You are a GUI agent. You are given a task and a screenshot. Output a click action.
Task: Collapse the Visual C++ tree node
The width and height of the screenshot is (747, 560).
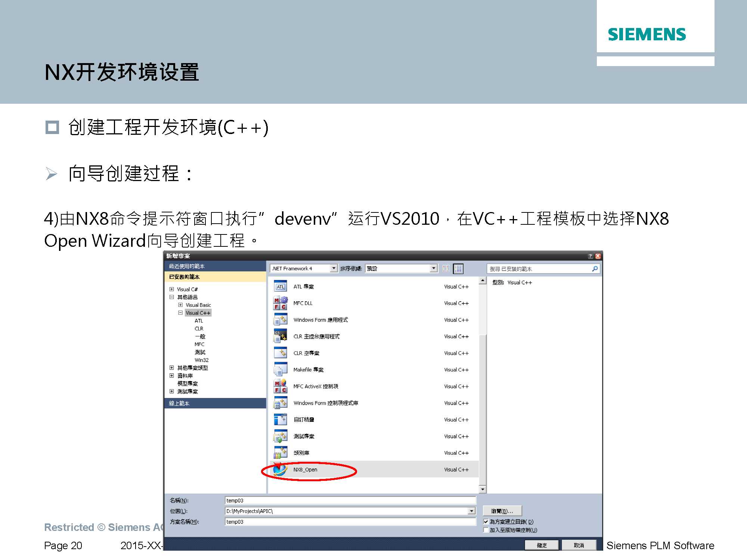[x=180, y=312]
